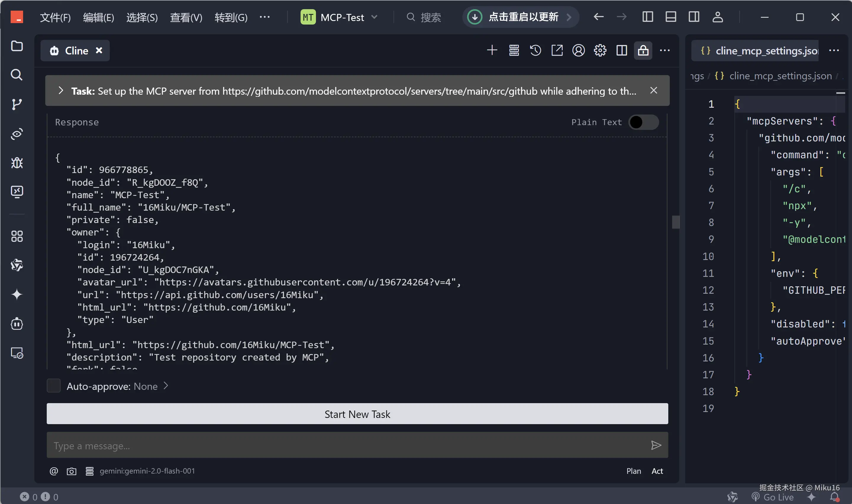Viewport: 852px width, 504px height.
Task: Open the Explorer folder icon in sidebar
Action: point(17,46)
